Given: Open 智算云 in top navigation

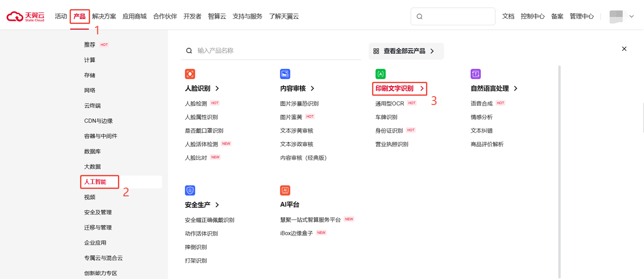Looking at the screenshot, I should [217, 17].
